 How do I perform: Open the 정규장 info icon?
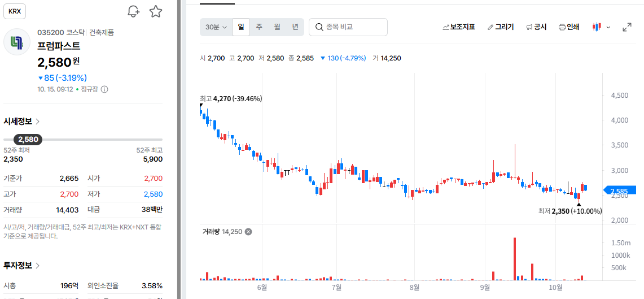point(104,89)
